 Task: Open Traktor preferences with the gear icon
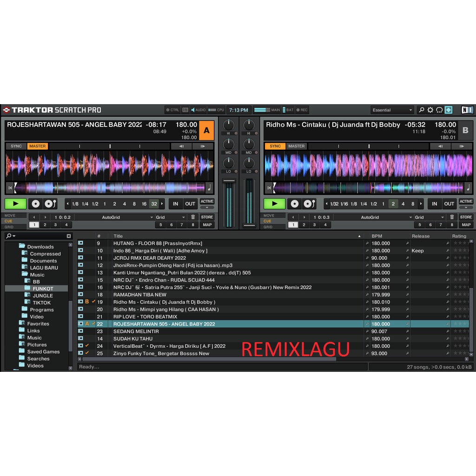tap(430, 110)
